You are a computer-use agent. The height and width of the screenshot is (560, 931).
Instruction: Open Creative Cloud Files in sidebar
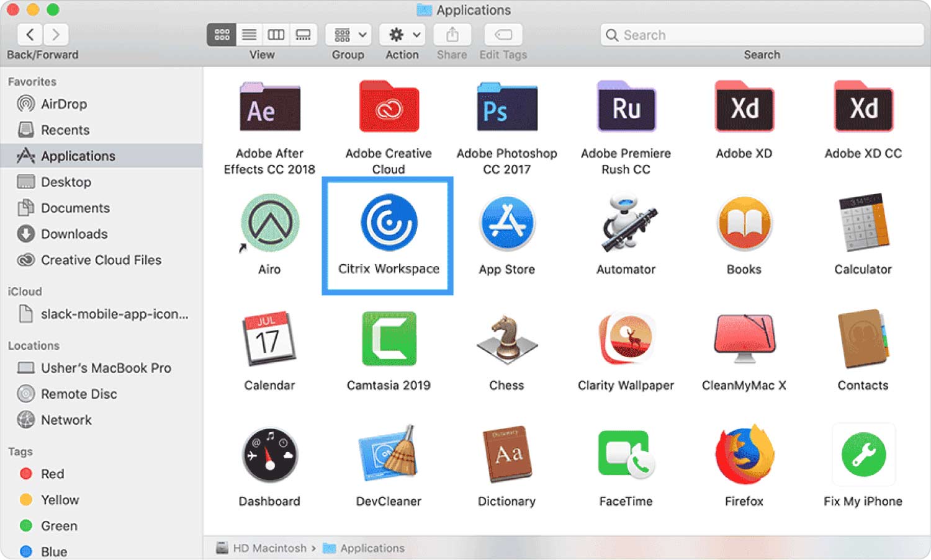[101, 260]
